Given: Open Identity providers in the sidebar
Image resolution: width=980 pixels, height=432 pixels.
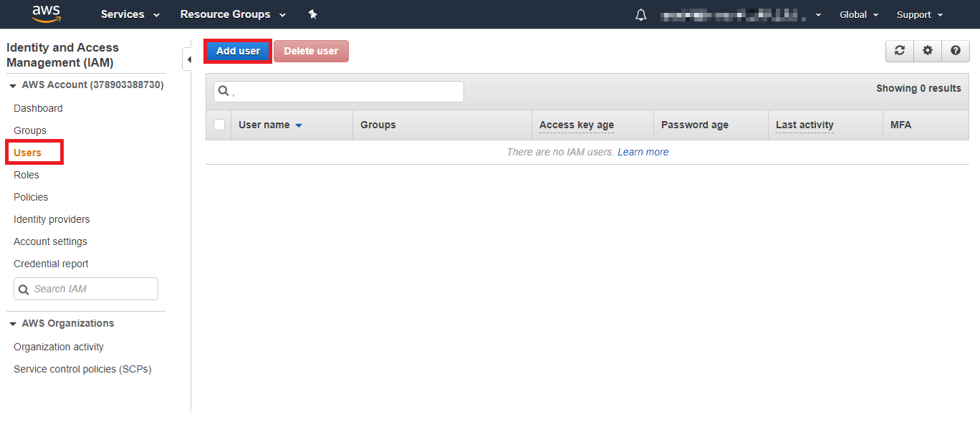Looking at the screenshot, I should point(52,219).
